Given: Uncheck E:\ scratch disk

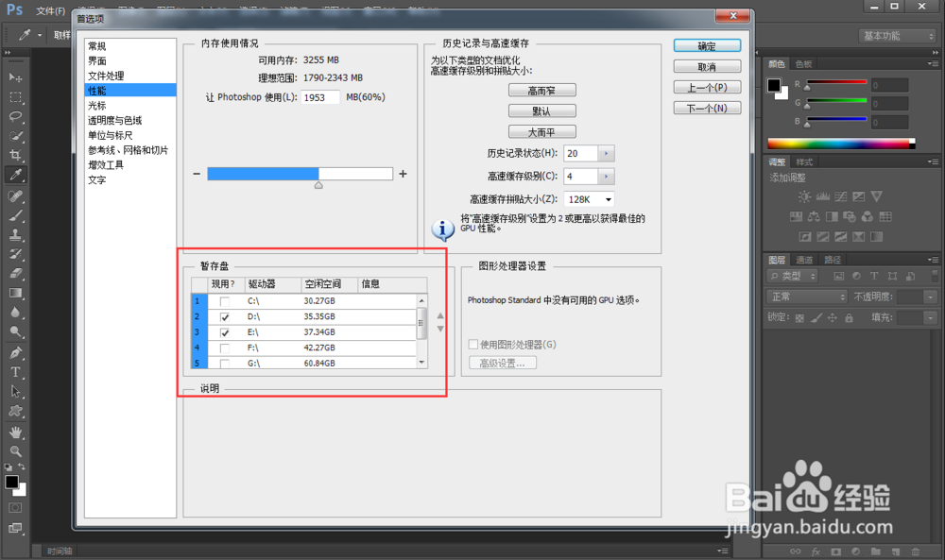Looking at the screenshot, I should click(x=225, y=332).
